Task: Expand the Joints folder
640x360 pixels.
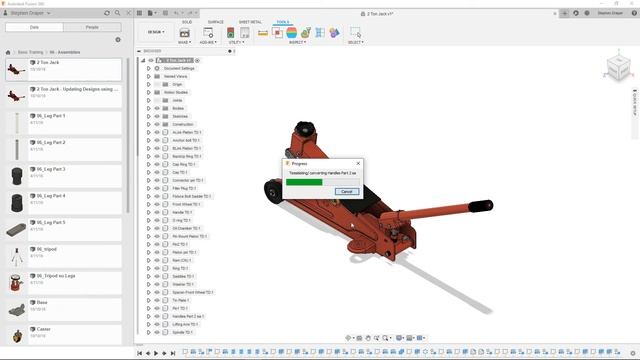Action: tap(149, 100)
